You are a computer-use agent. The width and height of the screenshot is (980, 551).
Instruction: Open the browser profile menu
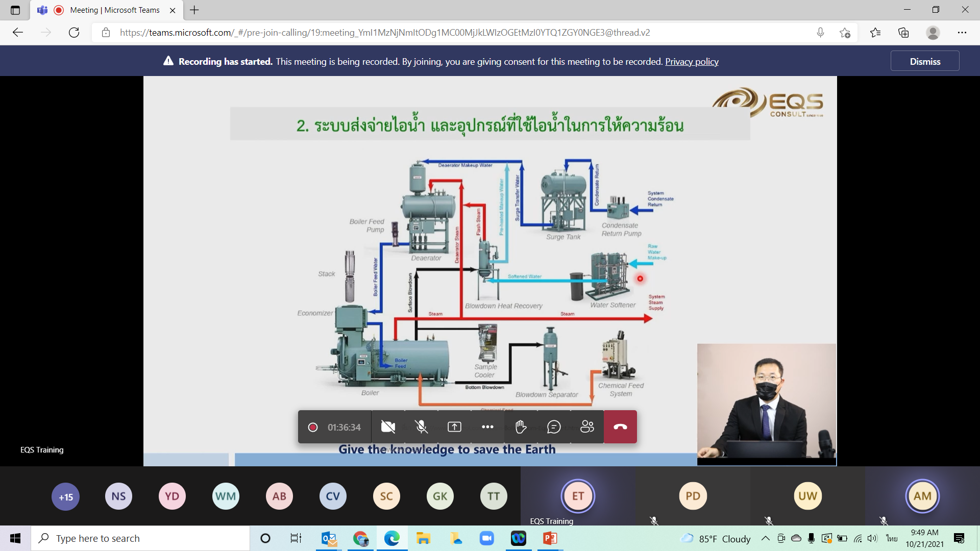(x=933, y=33)
